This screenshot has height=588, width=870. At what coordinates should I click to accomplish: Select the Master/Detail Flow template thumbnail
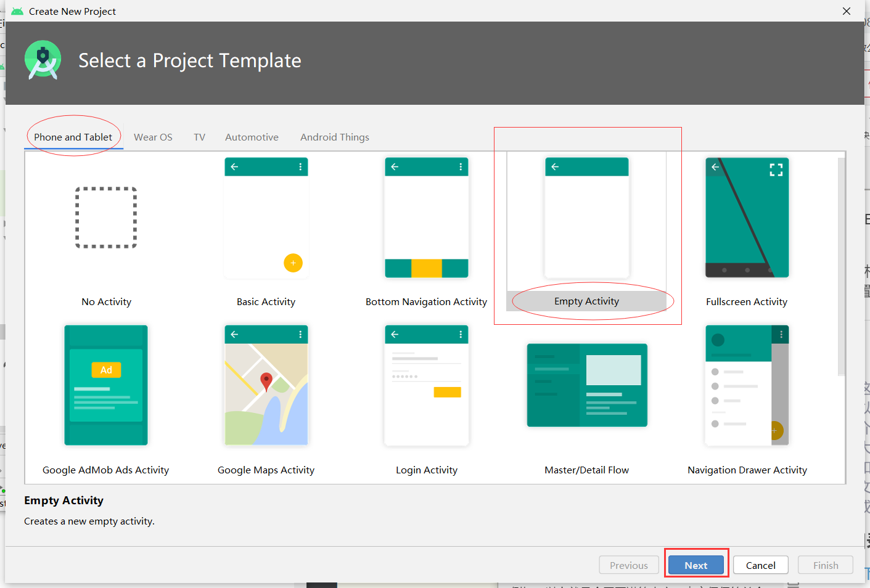[x=587, y=385]
